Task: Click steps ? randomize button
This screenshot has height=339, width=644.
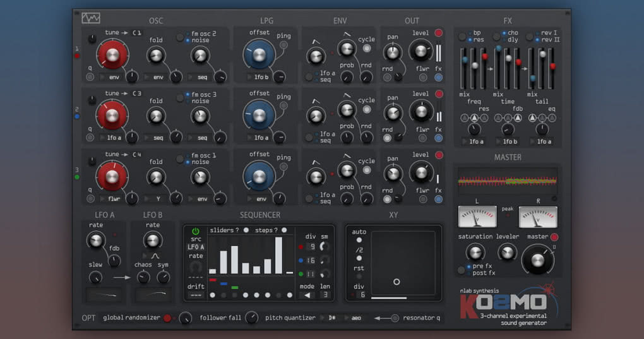Action: (x=284, y=230)
